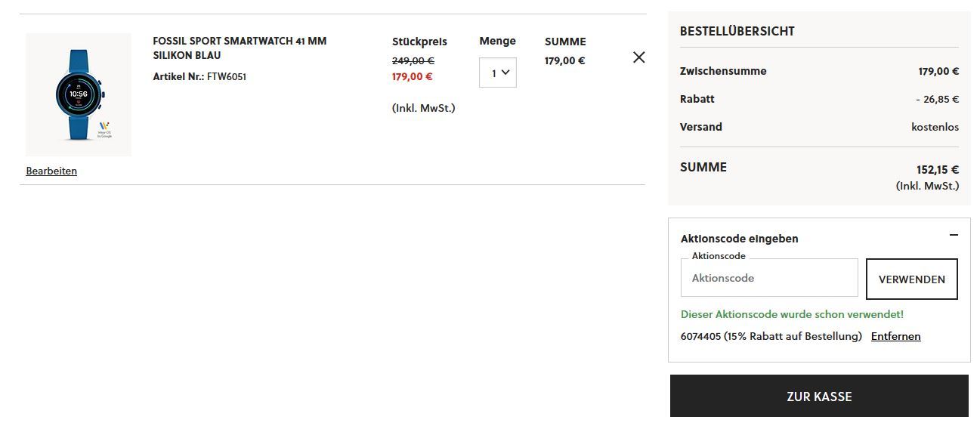The image size is (980, 429).
Task: Click the kostenlos shipping value
Action: [935, 127]
